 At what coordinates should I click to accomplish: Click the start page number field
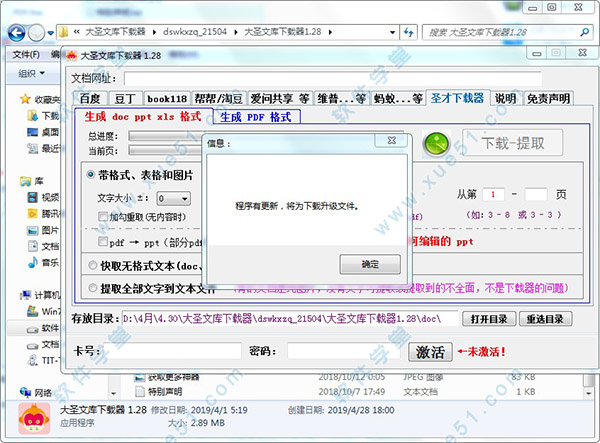coord(493,194)
